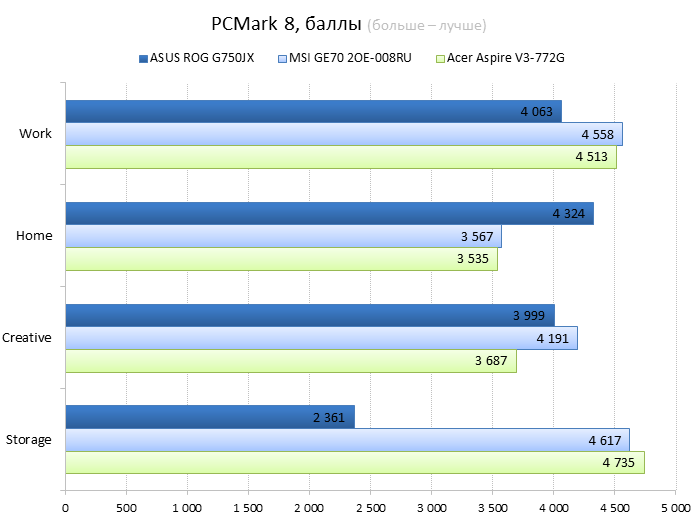Pick the Storage bar showing 2 361
This screenshot has width=699, height=532.
click(x=210, y=417)
